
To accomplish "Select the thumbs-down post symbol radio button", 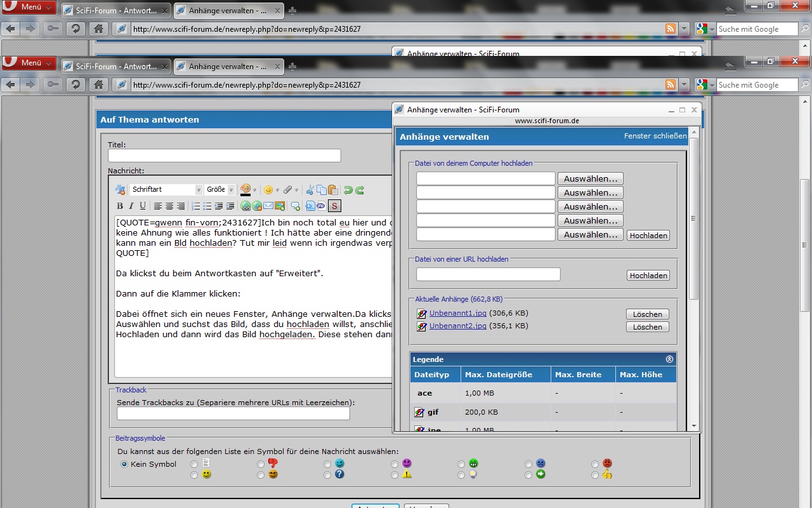I will click(261, 464).
